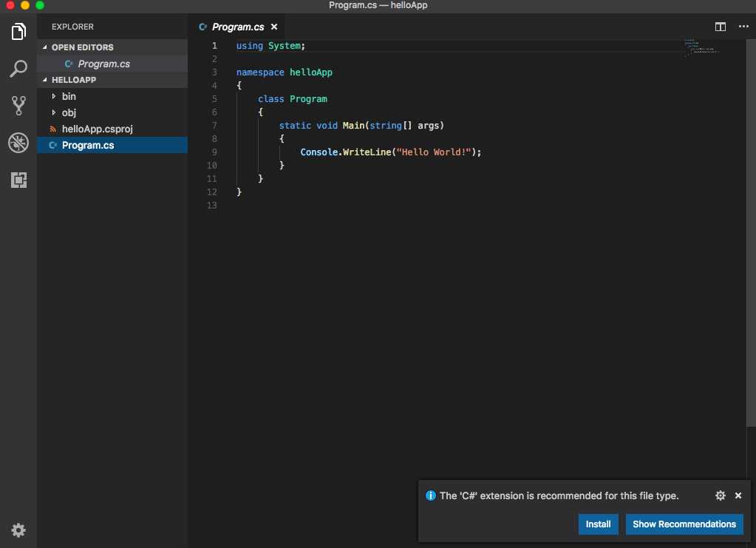
Task: Click 'namespace helloApp' in the editor
Action: [x=284, y=72]
